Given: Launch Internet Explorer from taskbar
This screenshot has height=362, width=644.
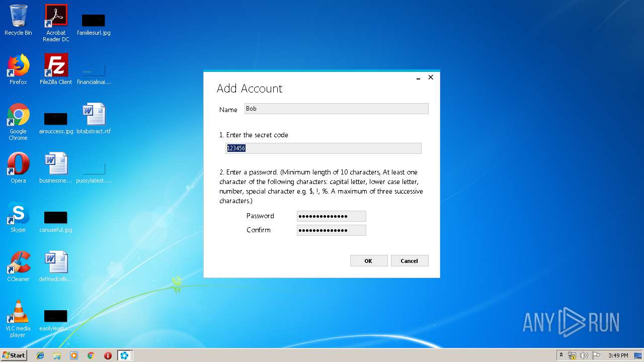Looking at the screenshot, I should tap(40, 355).
